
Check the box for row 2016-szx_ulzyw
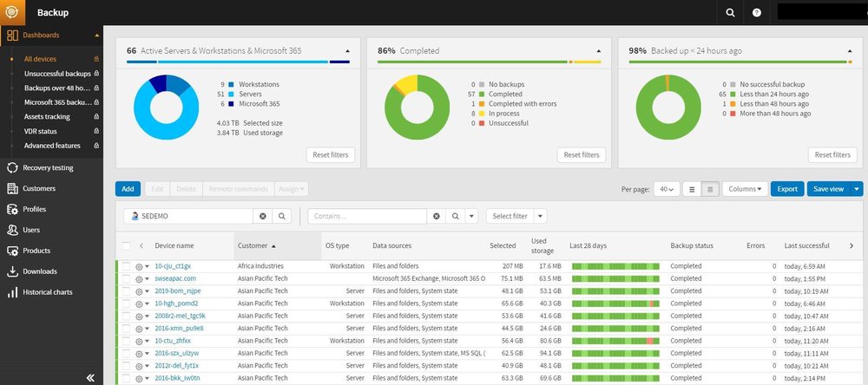(126, 354)
